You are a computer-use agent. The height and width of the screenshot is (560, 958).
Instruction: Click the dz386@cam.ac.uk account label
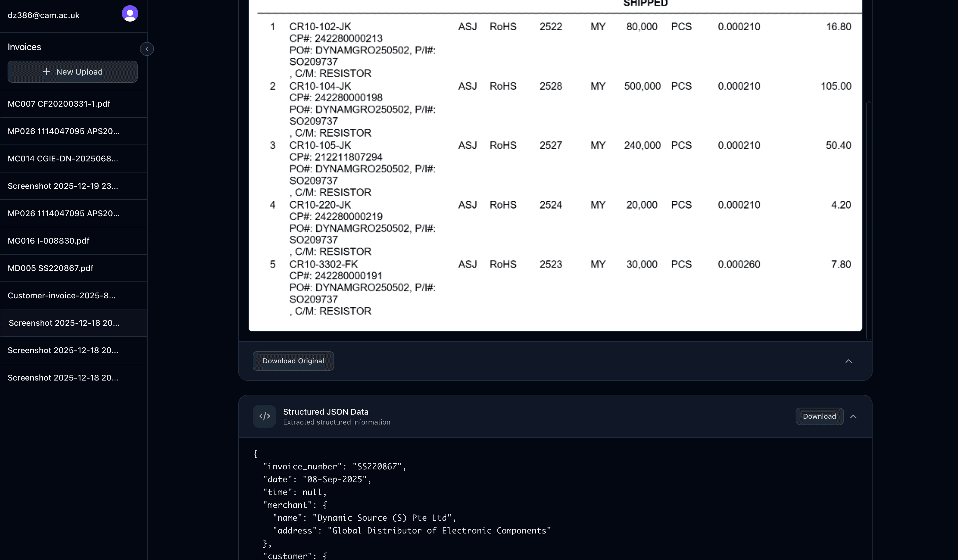(x=44, y=15)
